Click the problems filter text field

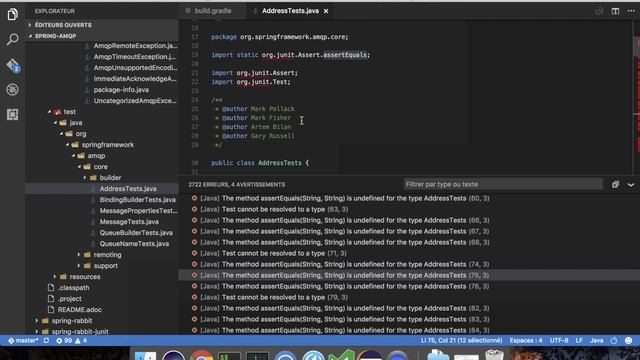click(503, 184)
